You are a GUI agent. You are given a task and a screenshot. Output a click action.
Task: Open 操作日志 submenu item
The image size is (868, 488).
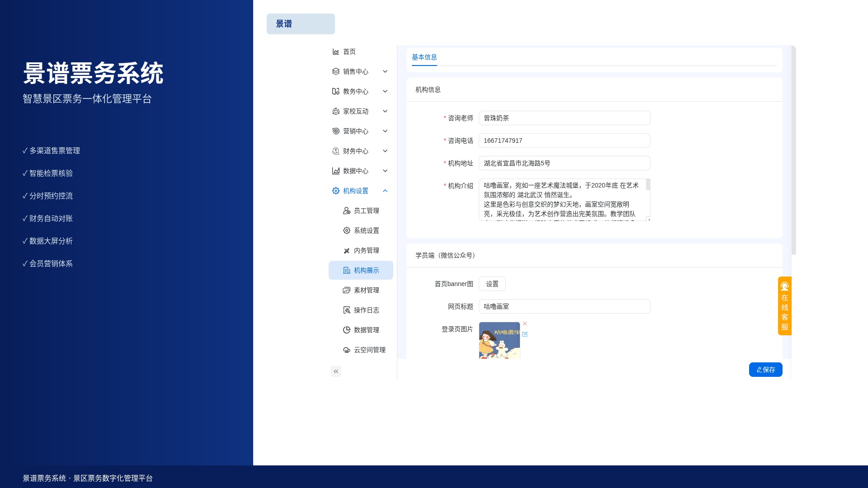(361, 310)
